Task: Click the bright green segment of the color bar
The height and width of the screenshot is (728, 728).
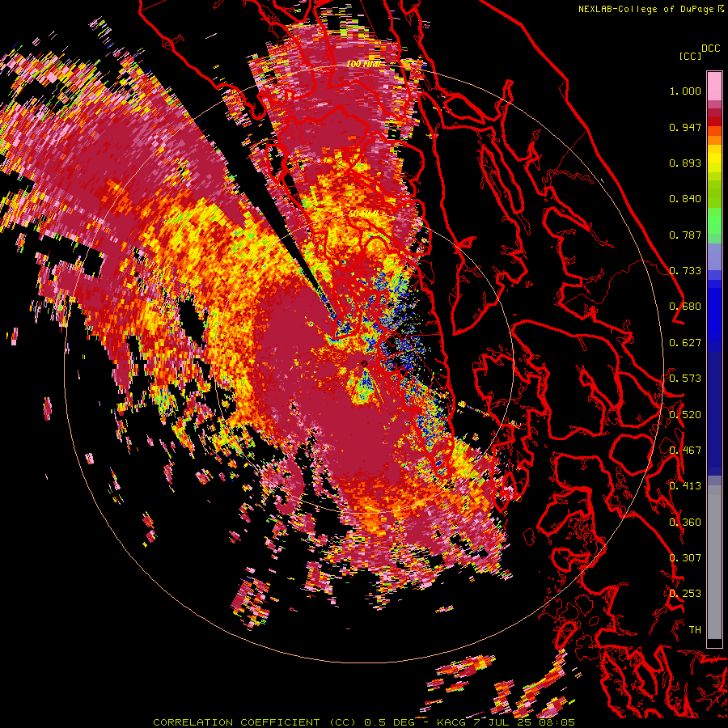Action: coord(714,221)
